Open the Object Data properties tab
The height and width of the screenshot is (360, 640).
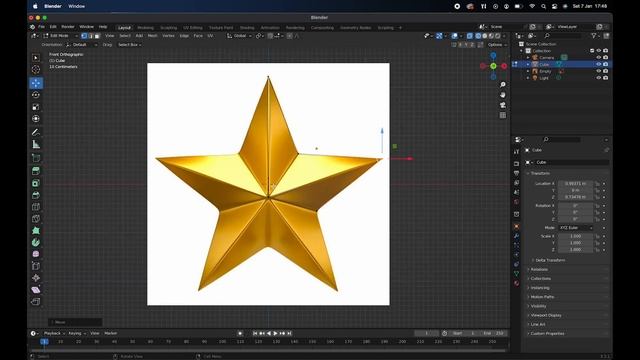coord(517,273)
